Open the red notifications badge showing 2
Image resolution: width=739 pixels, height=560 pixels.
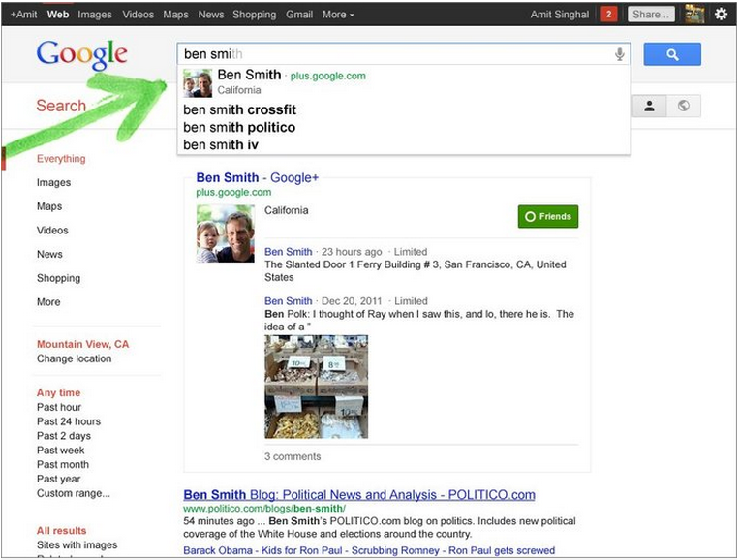pyautogui.click(x=608, y=15)
